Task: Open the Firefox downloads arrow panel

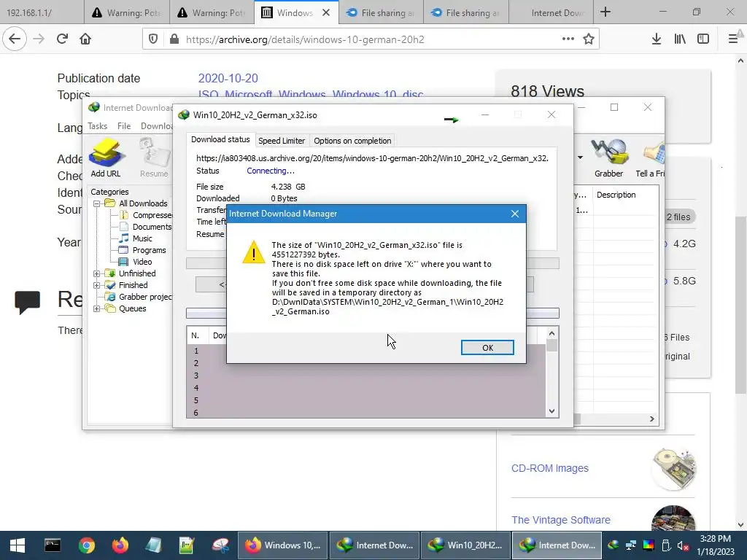Action: [656, 39]
